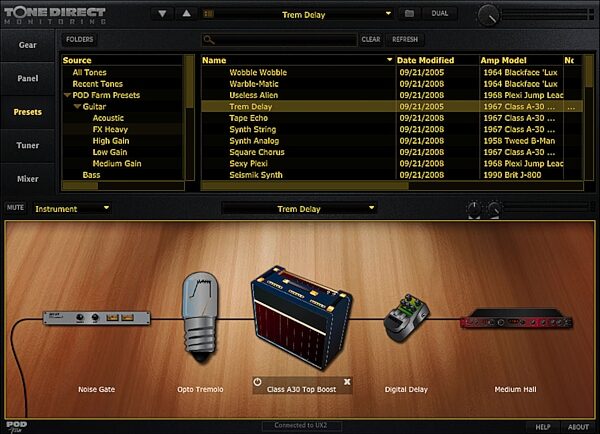Select the Opto Tremolo light bulb
Viewport: 600px width, 434px height.
[x=200, y=317]
